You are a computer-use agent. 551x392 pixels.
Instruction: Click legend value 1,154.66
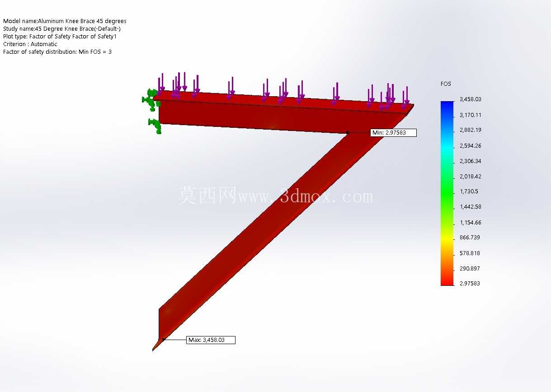tap(470, 222)
